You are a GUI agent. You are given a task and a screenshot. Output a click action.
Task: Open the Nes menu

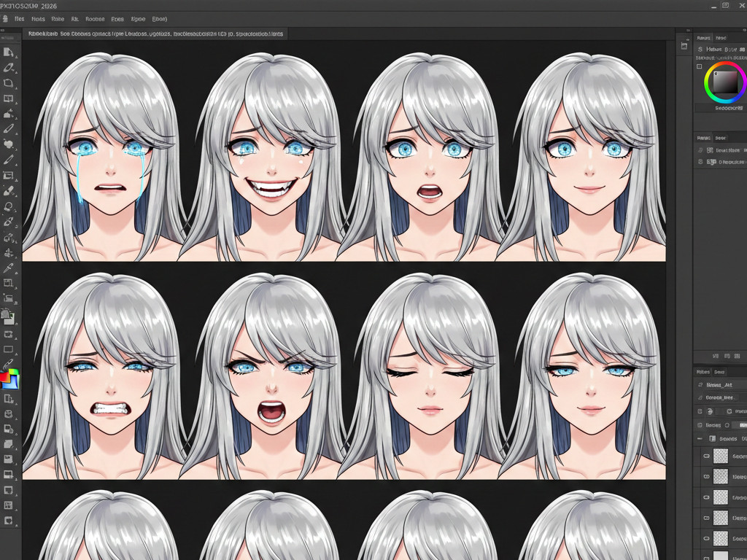(x=20, y=19)
